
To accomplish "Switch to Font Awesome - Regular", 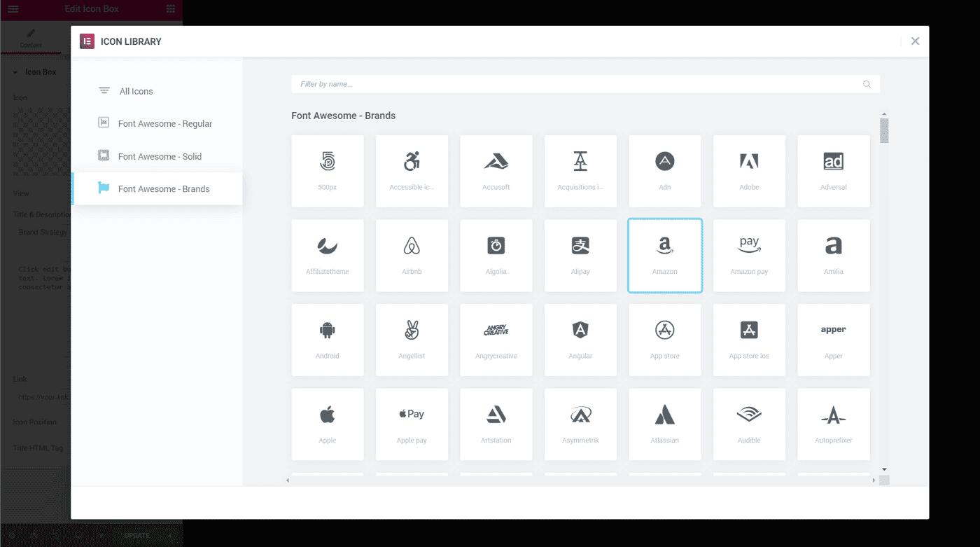I will pos(157,123).
